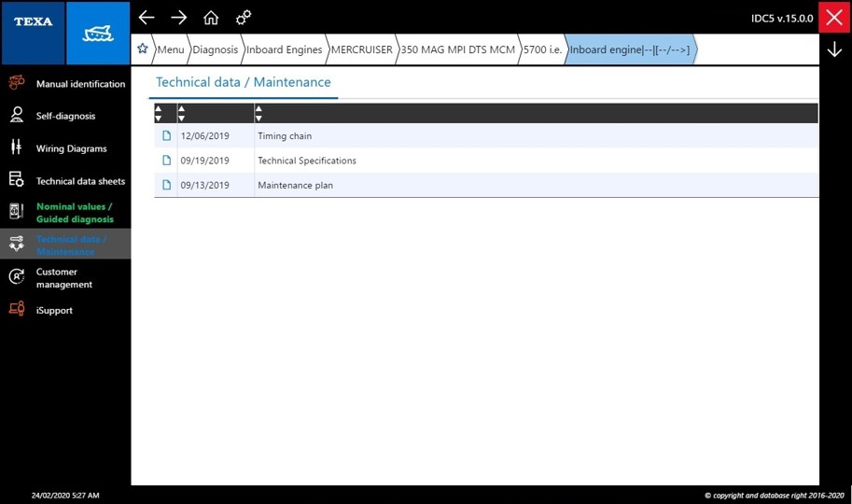The image size is (852, 504).
Task: Click the MERCRUISER breadcrumb
Action: click(x=361, y=49)
